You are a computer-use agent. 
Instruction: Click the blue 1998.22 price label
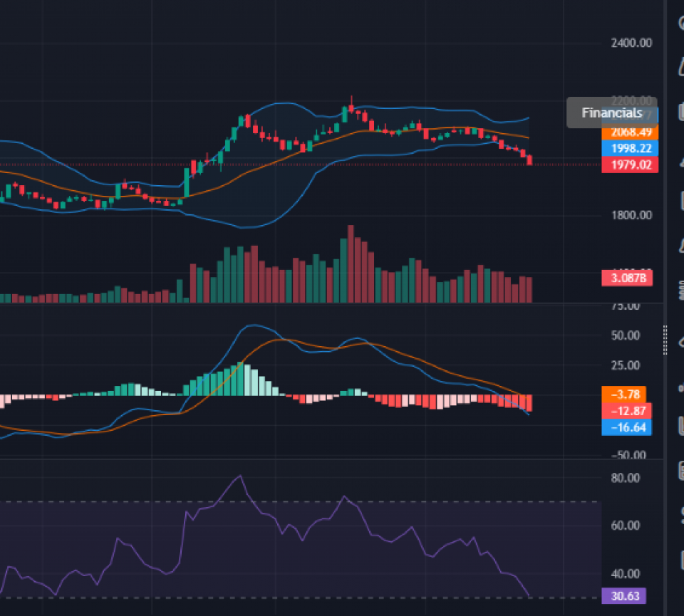[629, 148]
